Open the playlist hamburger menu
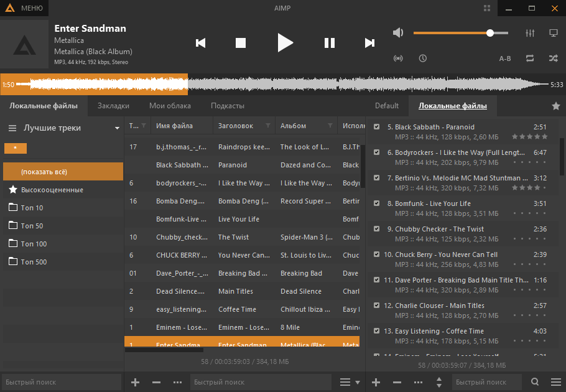This screenshot has height=392, width=566. pyautogui.click(x=556, y=382)
